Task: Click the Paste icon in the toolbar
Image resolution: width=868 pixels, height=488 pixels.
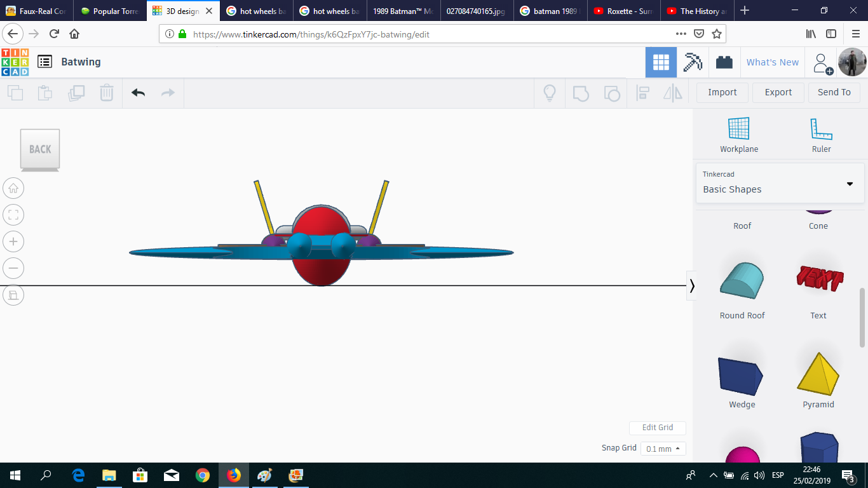Action: pos(45,93)
